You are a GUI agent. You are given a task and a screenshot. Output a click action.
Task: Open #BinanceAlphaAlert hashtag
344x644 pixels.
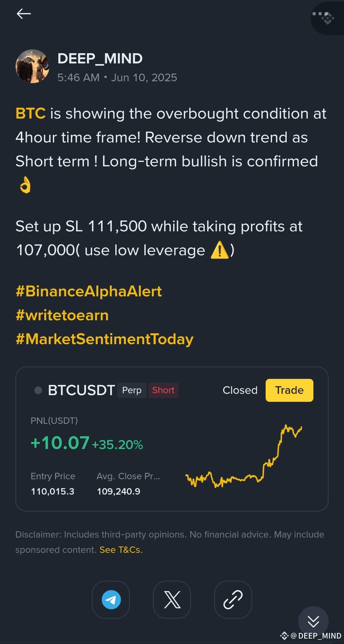point(89,291)
